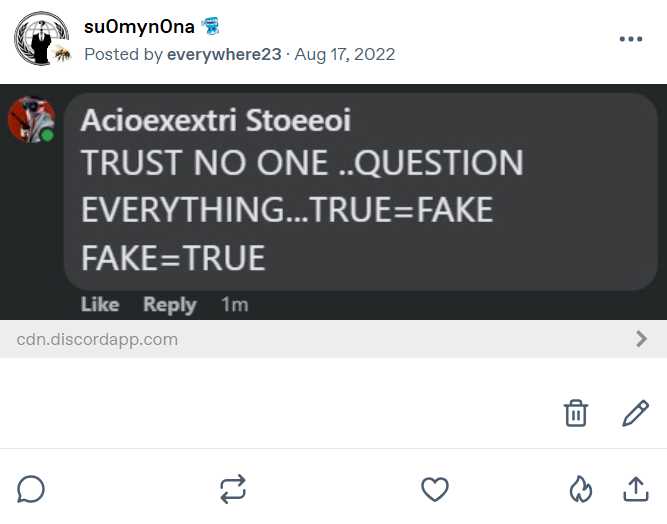The image size is (667, 524).
Task: Click the Acioexextri Stoeeoi commenter name
Action: click(x=215, y=121)
